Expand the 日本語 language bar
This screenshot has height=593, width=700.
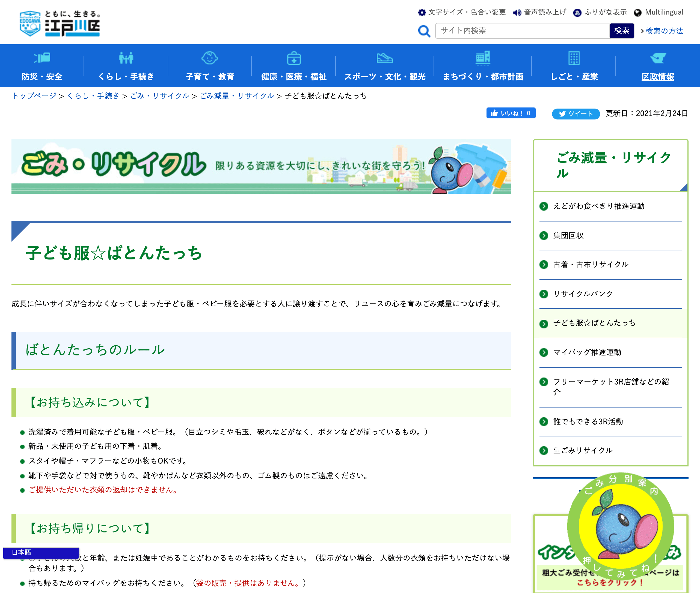[41, 552]
